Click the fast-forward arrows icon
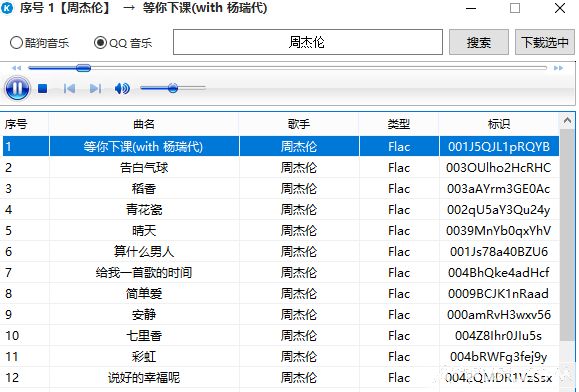This screenshot has height=392, width=579. coord(558,68)
